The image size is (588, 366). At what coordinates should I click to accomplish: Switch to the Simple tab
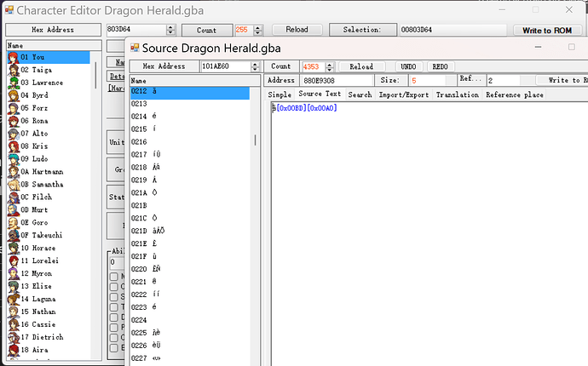click(x=280, y=94)
